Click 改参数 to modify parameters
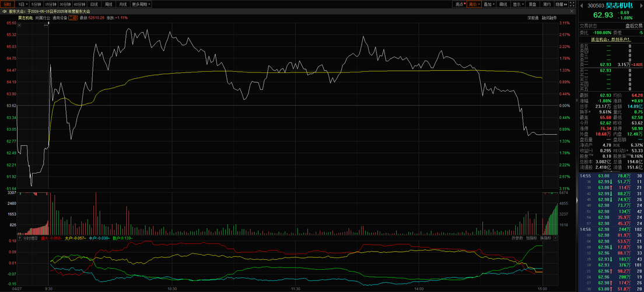 point(517,238)
